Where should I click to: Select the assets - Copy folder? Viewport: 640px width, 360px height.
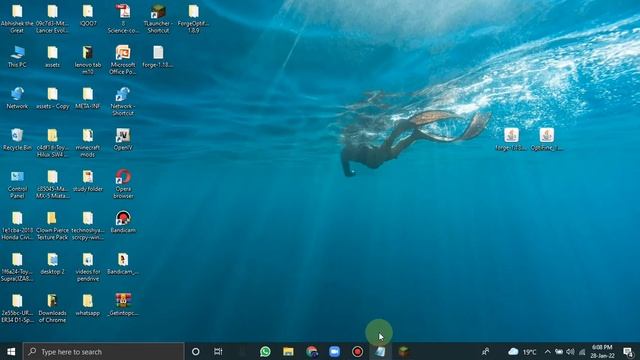(52, 98)
